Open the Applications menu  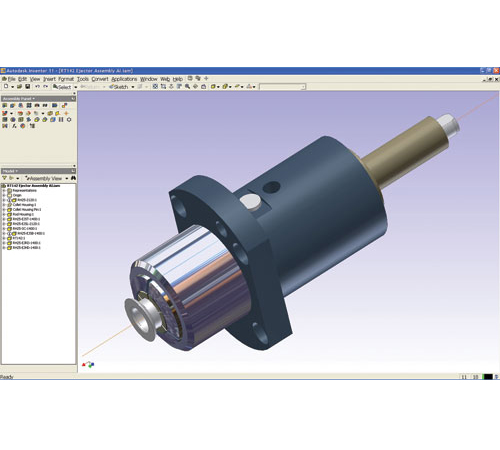click(124, 79)
